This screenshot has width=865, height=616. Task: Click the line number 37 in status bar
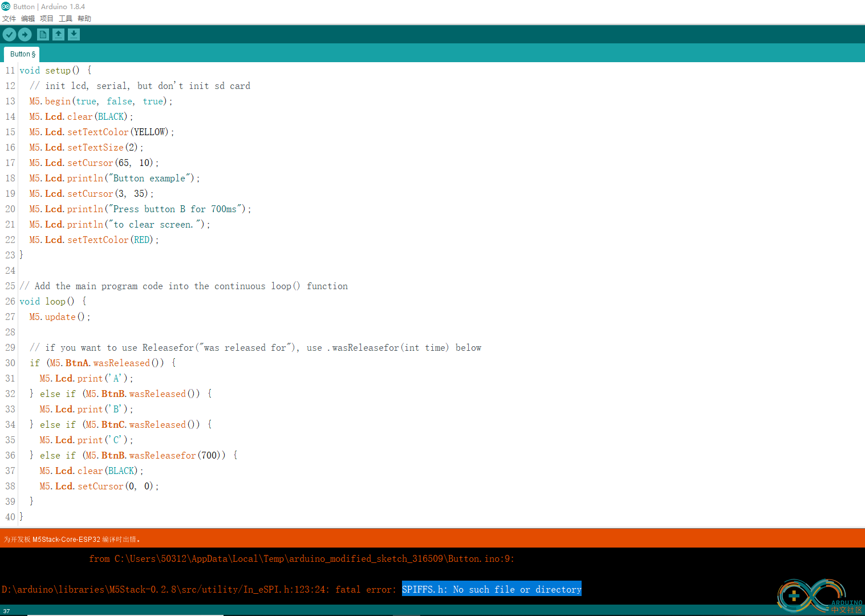6,611
